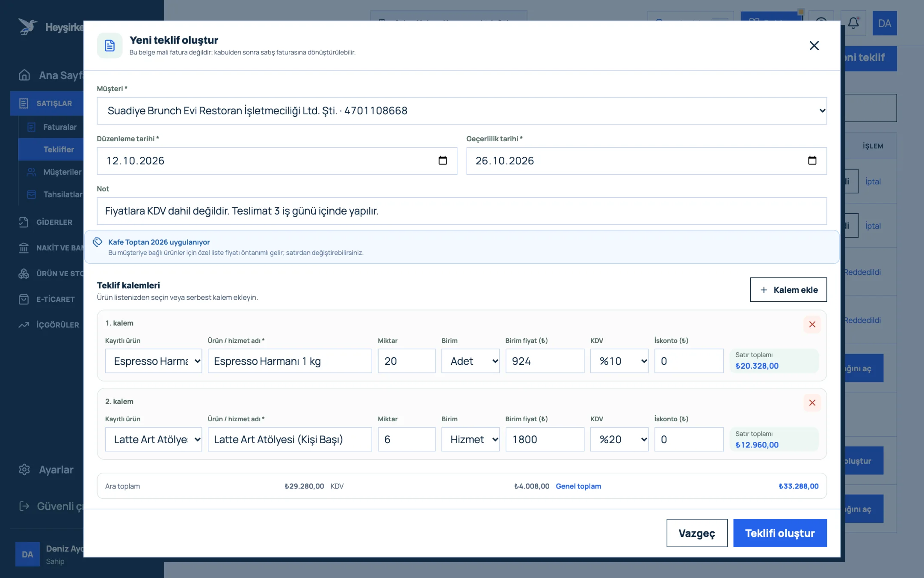Screen dimensions: 924x578
Task: Click Teklifi oluştur button
Action: coord(780,533)
